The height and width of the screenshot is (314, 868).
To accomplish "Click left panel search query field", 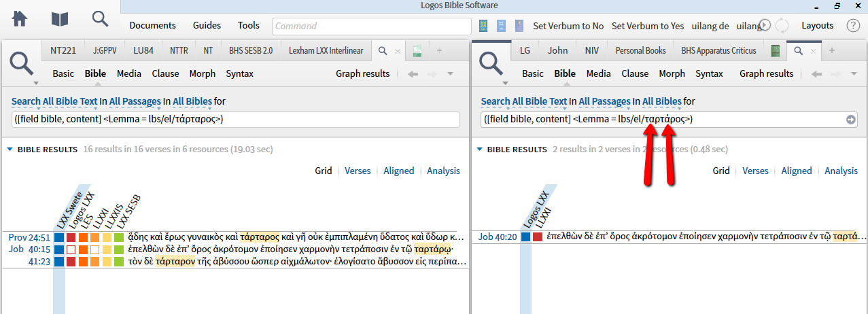I will pos(235,119).
